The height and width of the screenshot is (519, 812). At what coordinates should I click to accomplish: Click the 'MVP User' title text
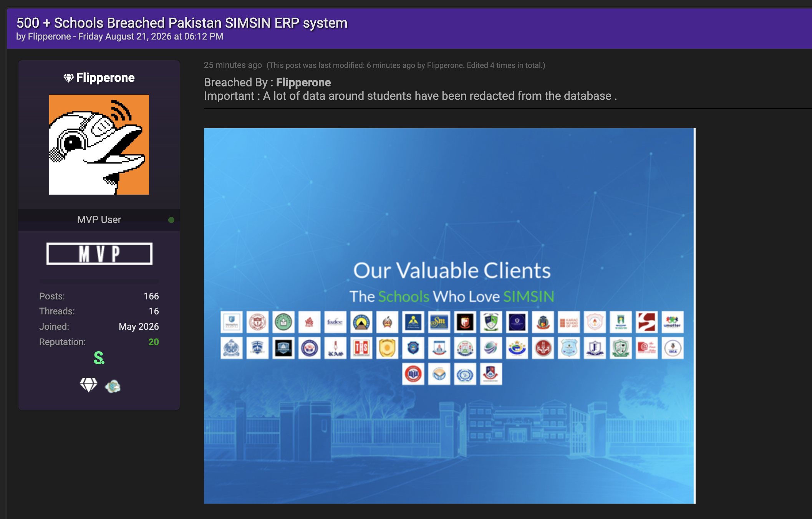pyautogui.click(x=99, y=220)
